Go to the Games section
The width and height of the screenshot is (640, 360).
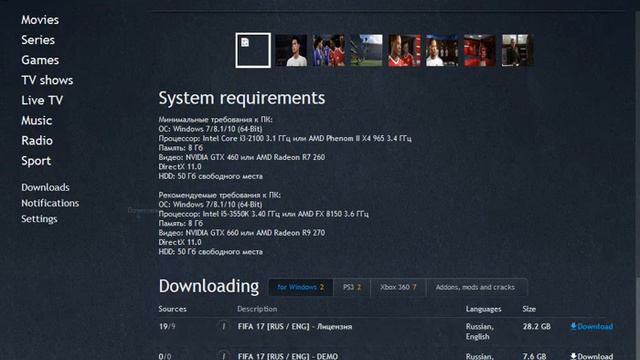coord(40,60)
